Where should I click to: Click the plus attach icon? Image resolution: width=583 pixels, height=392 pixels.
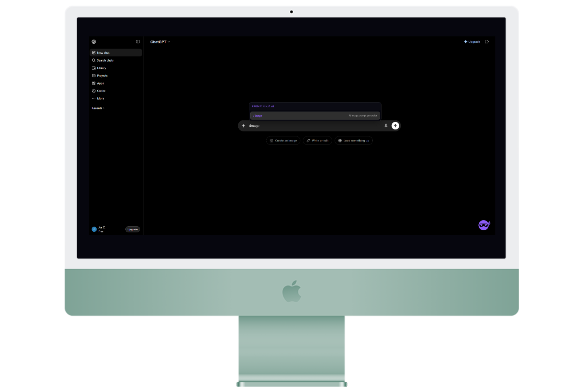pyautogui.click(x=243, y=126)
